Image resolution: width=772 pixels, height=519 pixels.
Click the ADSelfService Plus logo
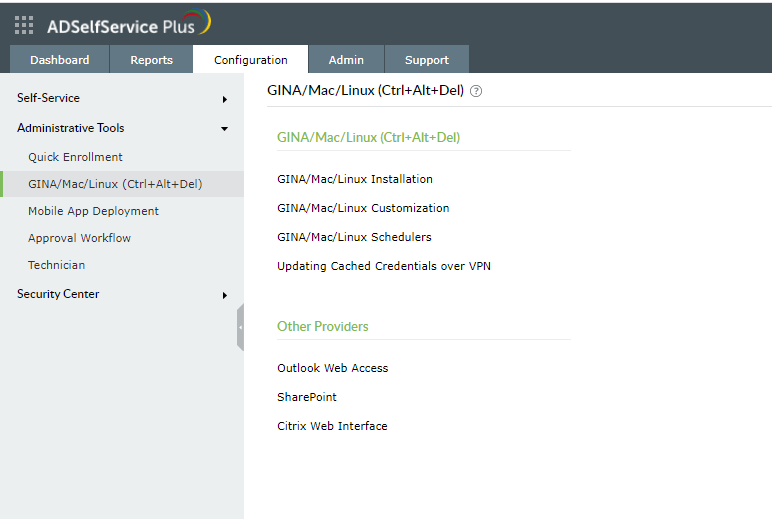click(128, 24)
